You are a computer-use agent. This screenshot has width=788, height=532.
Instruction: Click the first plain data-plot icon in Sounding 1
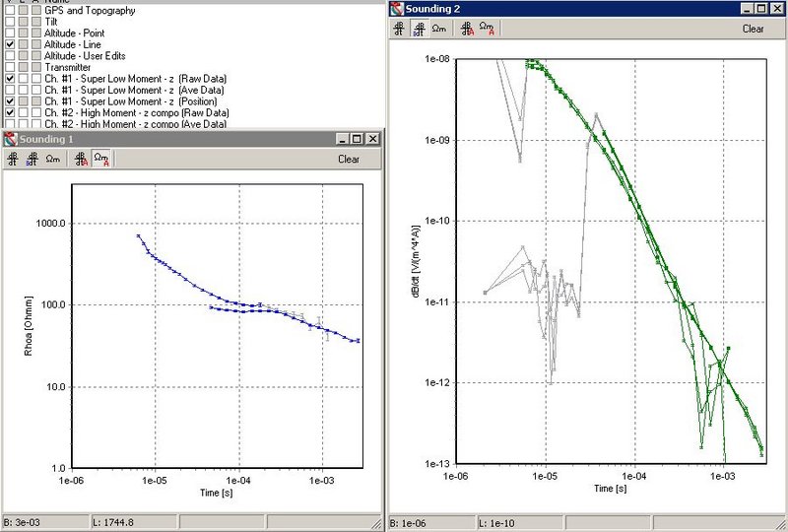click(x=12, y=159)
